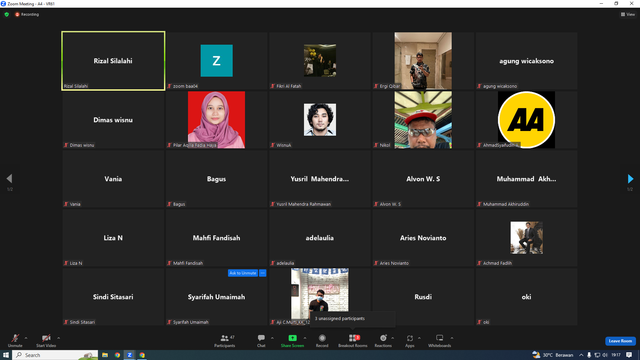Select Ergi Qibar's mirror selfie tile
Screen dimensions: 640x360
[423, 60]
